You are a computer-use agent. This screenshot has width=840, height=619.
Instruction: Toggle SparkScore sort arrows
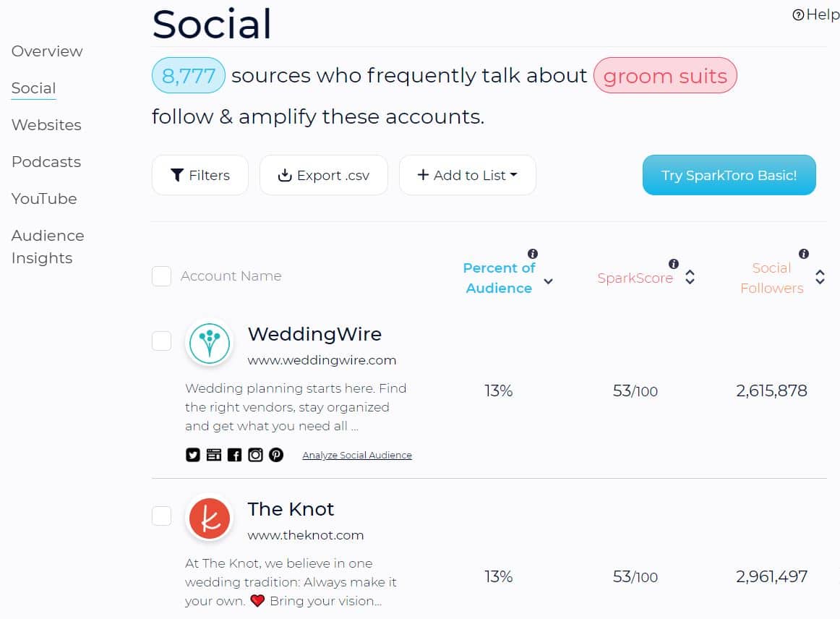(690, 277)
